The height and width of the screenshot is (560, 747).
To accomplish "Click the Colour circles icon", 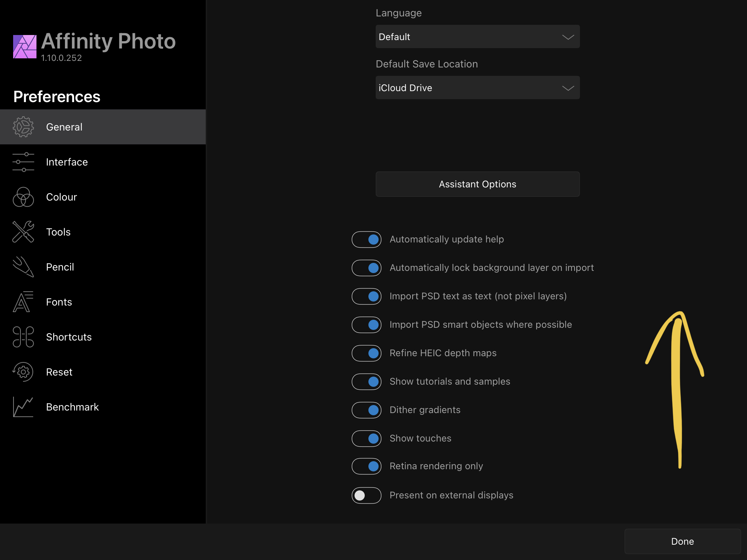I will tap(23, 197).
